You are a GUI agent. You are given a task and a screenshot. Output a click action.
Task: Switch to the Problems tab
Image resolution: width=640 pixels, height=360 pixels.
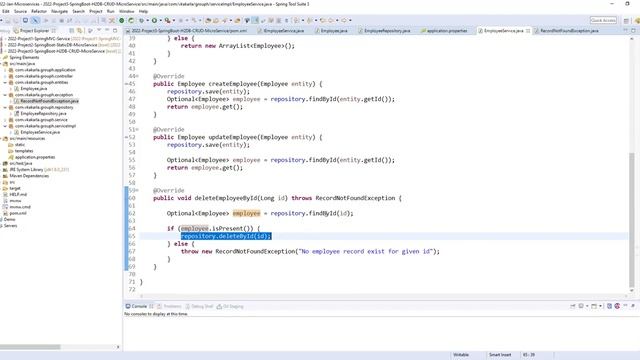click(x=169, y=306)
